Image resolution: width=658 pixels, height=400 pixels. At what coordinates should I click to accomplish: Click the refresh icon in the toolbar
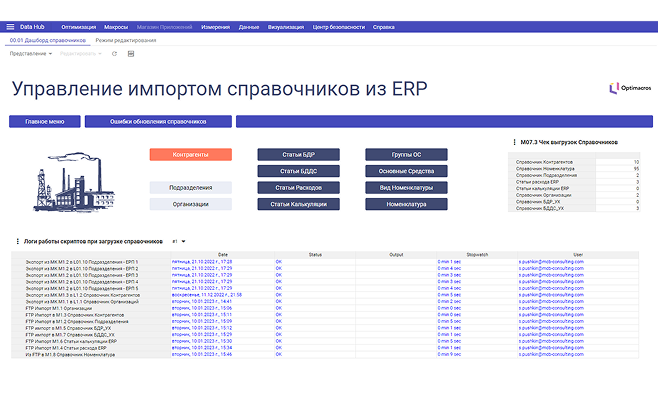tap(114, 54)
